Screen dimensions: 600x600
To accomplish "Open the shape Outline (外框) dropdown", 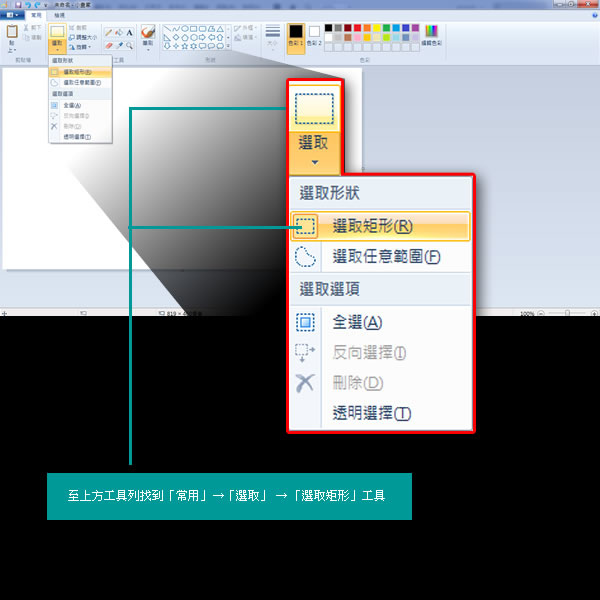I will point(245,28).
